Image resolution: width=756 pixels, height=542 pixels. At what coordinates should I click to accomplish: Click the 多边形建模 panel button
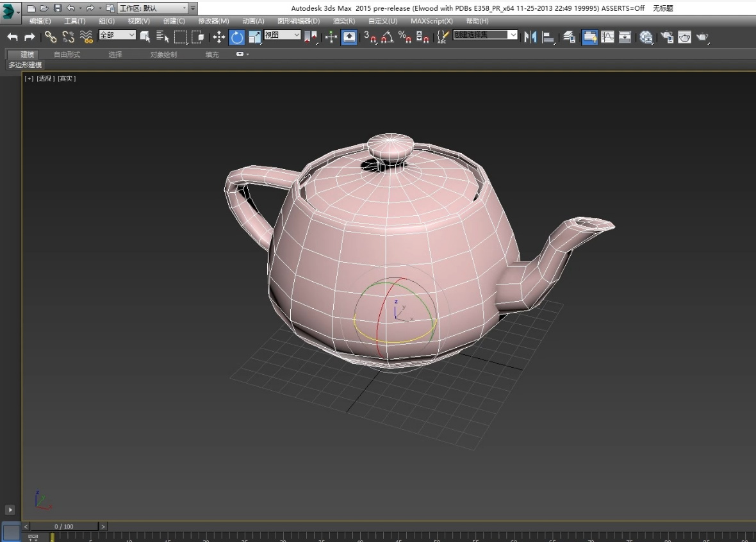click(x=25, y=65)
